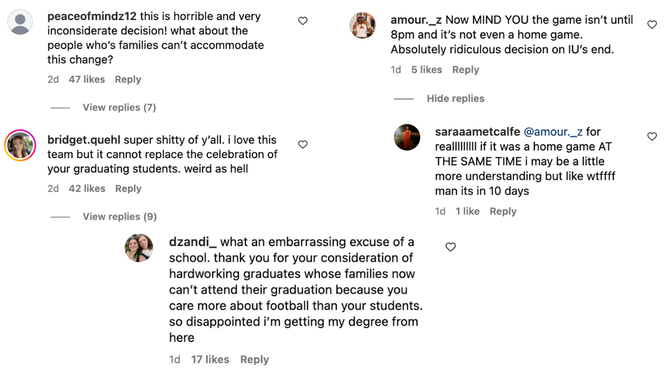Reply to the dzandi_ comment
The image size is (668, 376).
(x=254, y=359)
